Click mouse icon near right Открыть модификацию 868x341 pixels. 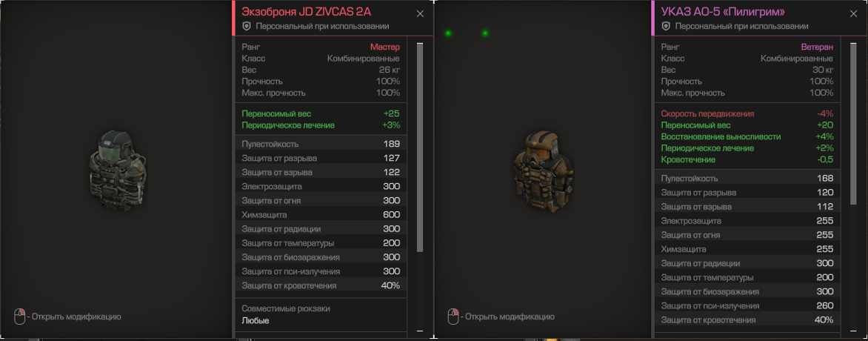pyautogui.click(x=453, y=317)
